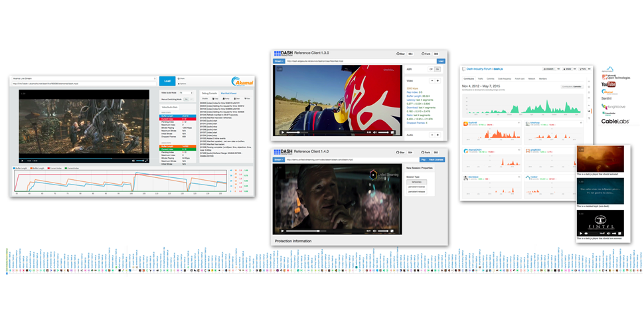This screenshot has height=322, width=644.
Task: Switch to Manifest Viewer tab
Action: coord(228,94)
